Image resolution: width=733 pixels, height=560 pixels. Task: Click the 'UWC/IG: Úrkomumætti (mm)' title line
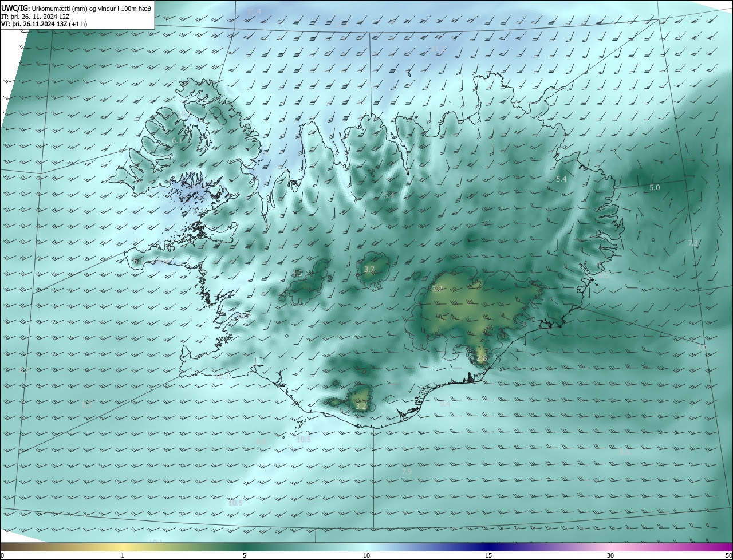point(76,8)
